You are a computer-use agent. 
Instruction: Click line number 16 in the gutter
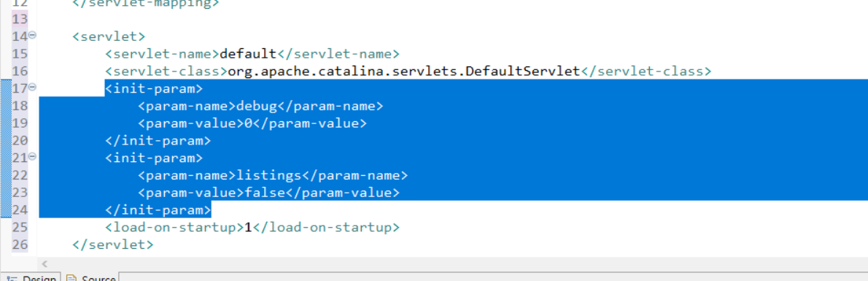(20, 72)
